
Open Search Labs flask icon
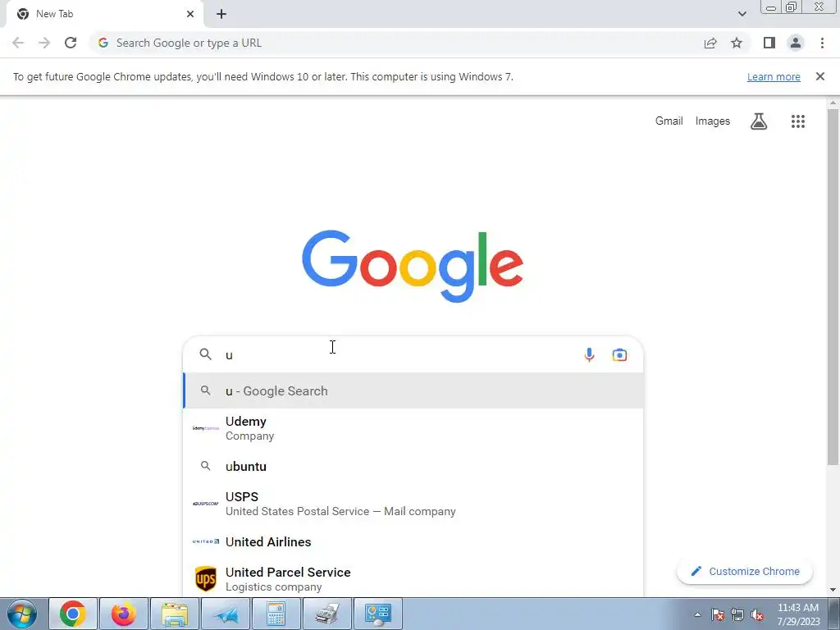pos(759,121)
